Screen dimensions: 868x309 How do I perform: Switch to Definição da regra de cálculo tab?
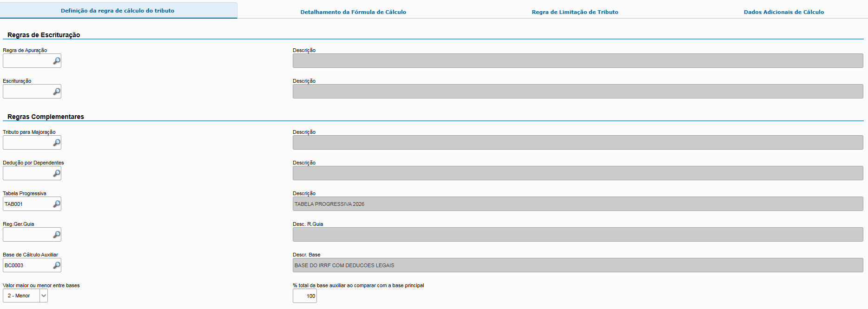pyautogui.click(x=118, y=11)
